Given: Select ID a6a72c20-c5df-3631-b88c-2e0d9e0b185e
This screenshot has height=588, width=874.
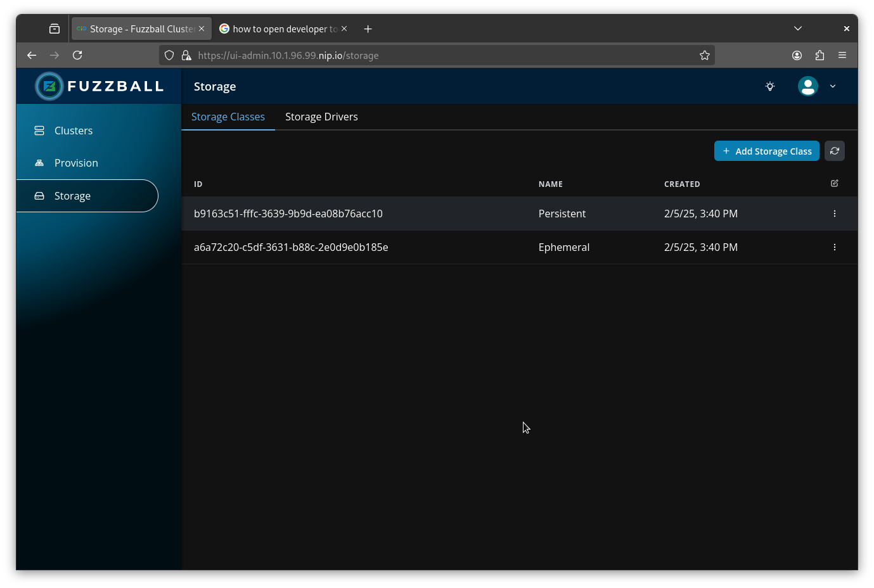Looking at the screenshot, I should (x=291, y=247).
